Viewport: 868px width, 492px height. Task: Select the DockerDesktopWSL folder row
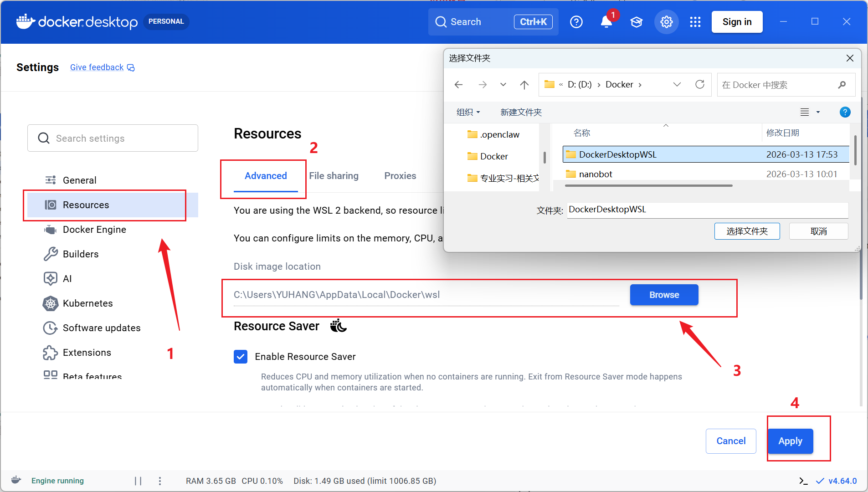(706, 154)
